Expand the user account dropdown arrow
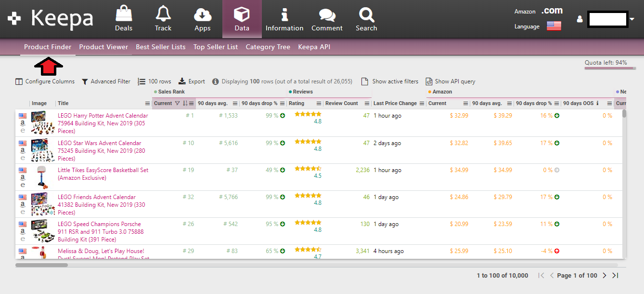Viewport: 644px width, 294px height. 632,19
